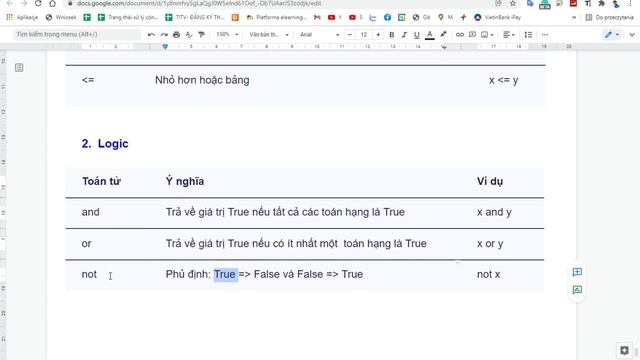Click the '2. Logic' heading
Screen dimensions: 640x360
tap(104, 144)
